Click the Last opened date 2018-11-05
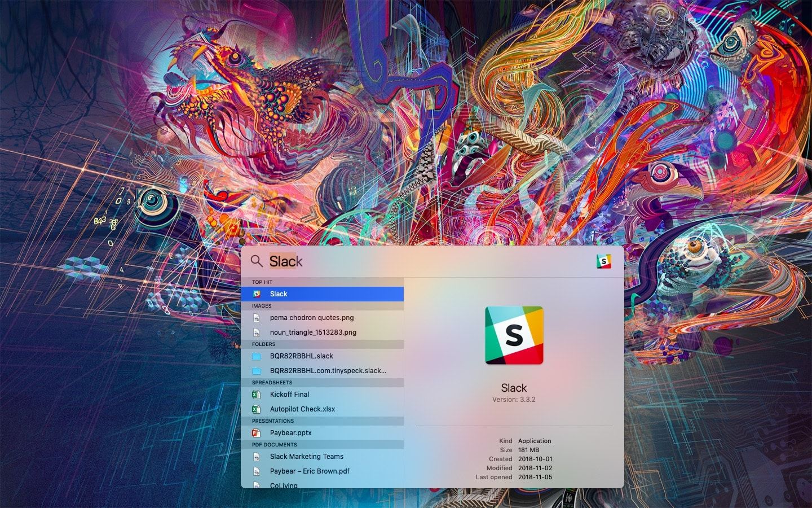This screenshot has width=812, height=508. tap(535, 477)
